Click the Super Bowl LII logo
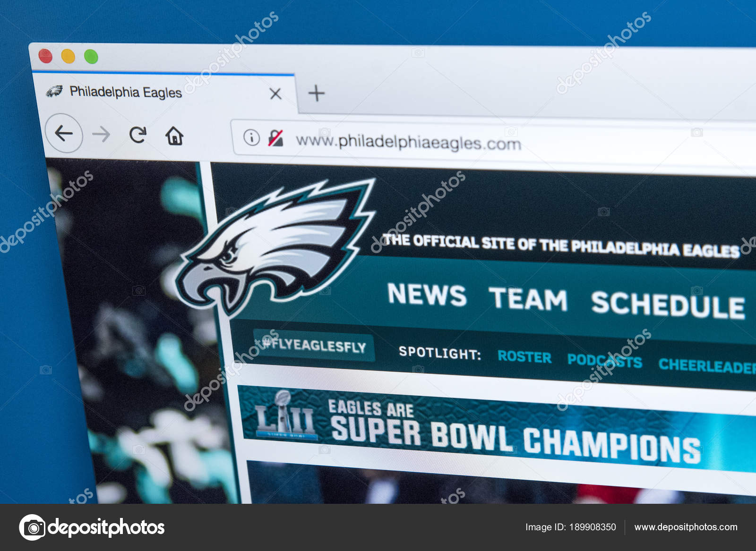The height and width of the screenshot is (551, 756). coord(286,415)
